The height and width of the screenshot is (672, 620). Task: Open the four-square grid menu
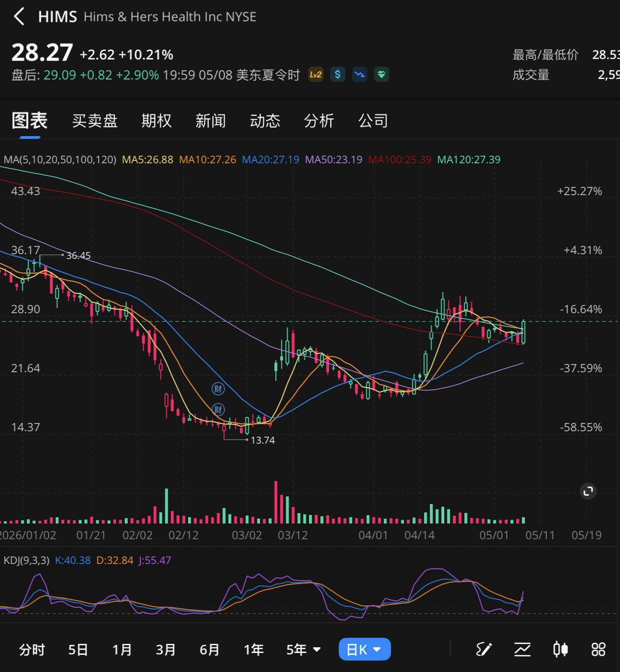point(599,650)
